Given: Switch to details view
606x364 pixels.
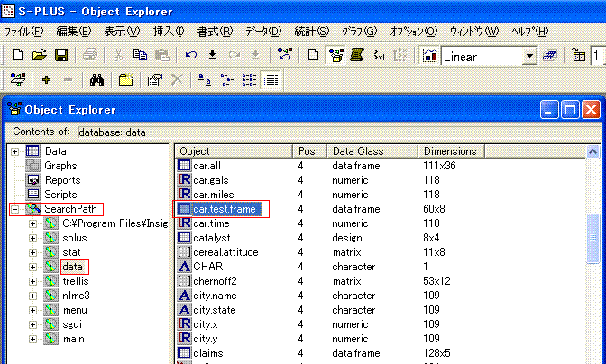Looking at the screenshot, I should coord(271,80).
